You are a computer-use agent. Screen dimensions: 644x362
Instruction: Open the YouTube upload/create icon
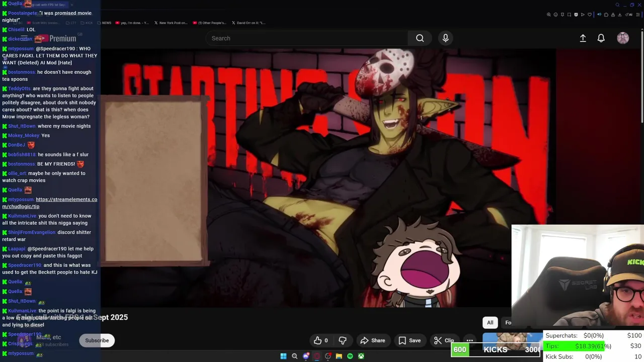583,38
